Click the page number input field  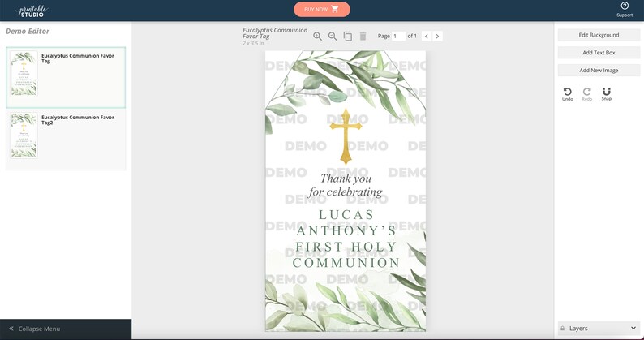click(x=398, y=37)
